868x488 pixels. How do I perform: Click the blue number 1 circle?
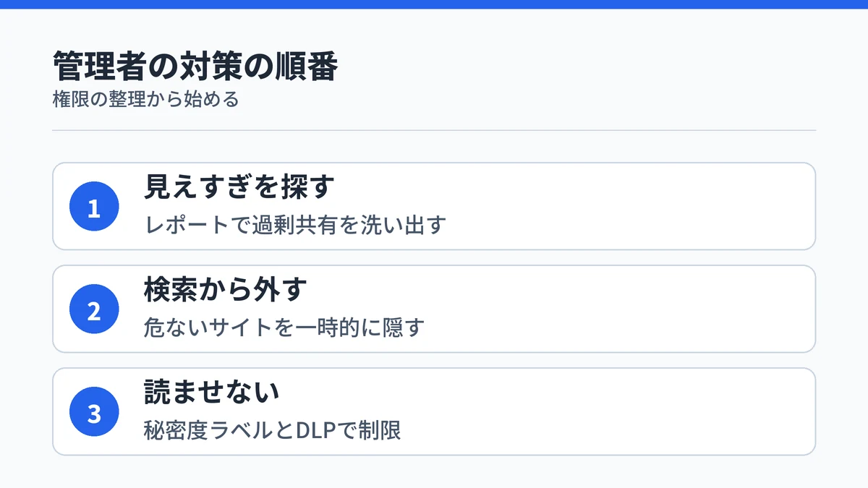tap(94, 207)
